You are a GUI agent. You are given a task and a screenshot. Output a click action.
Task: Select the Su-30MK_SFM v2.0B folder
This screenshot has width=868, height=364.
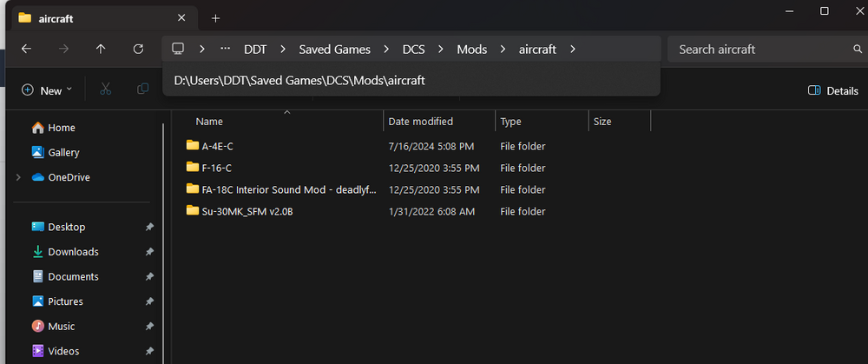[247, 211]
